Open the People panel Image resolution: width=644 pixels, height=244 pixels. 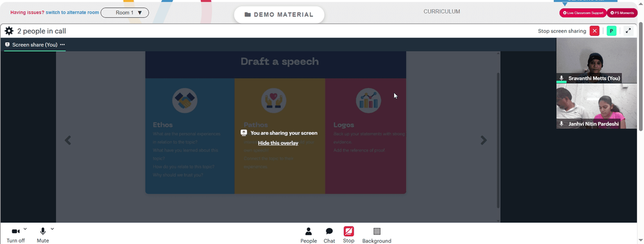coord(308,236)
